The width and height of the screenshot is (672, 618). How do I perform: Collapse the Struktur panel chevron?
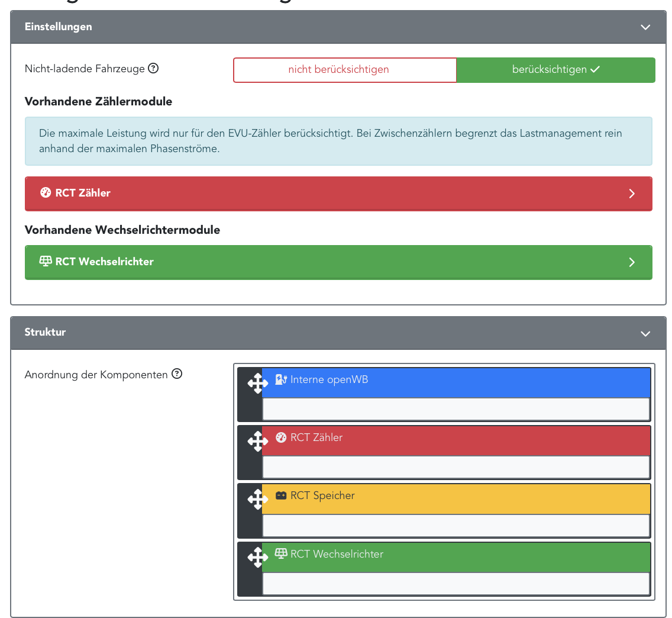pyautogui.click(x=645, y=333)
